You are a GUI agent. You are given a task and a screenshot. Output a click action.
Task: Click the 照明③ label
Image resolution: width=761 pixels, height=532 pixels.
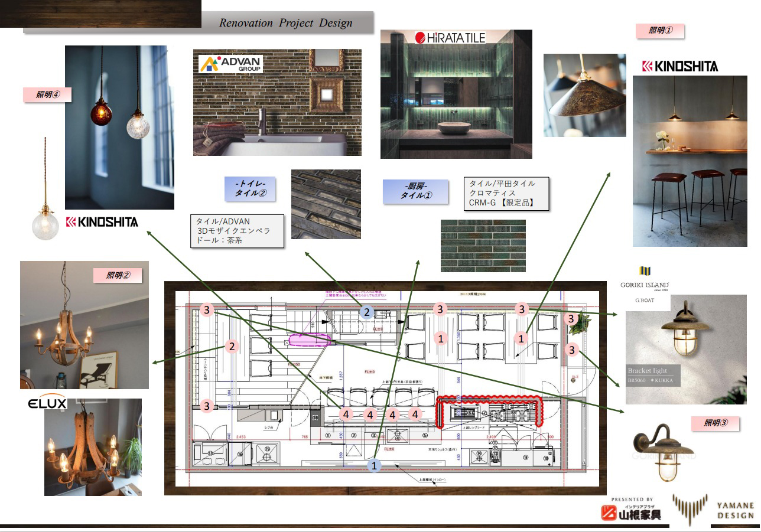coord(716,423)
